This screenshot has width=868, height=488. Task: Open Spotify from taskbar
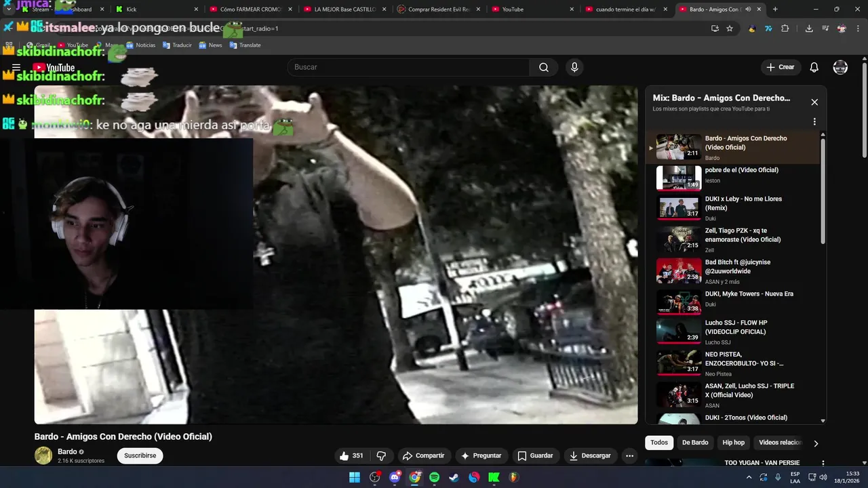(434, 477)
